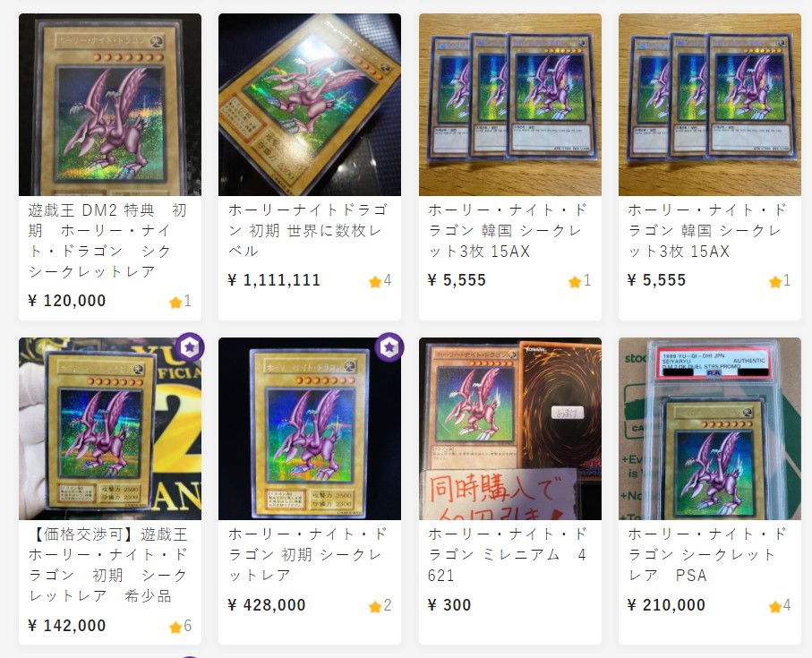Click the star icon on ¥120,000 listing
This screenshot has height=658, width=812.
click(x=175, y=303)
